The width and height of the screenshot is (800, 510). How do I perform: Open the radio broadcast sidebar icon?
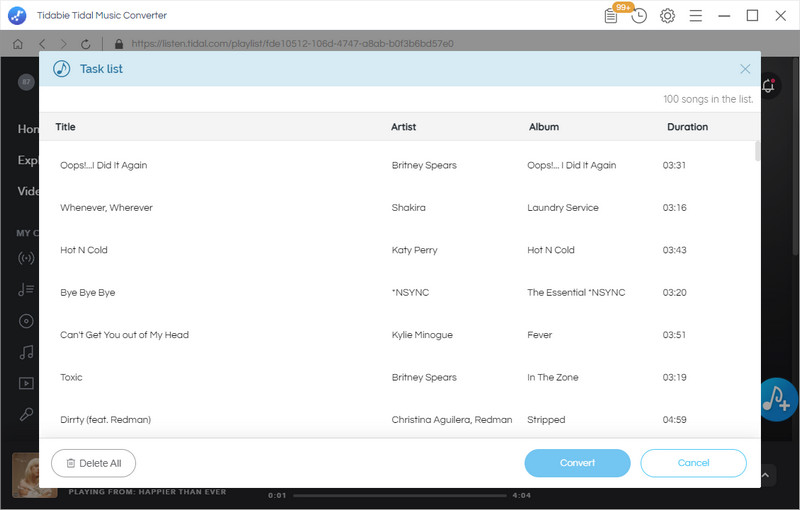tap(26, 258)
